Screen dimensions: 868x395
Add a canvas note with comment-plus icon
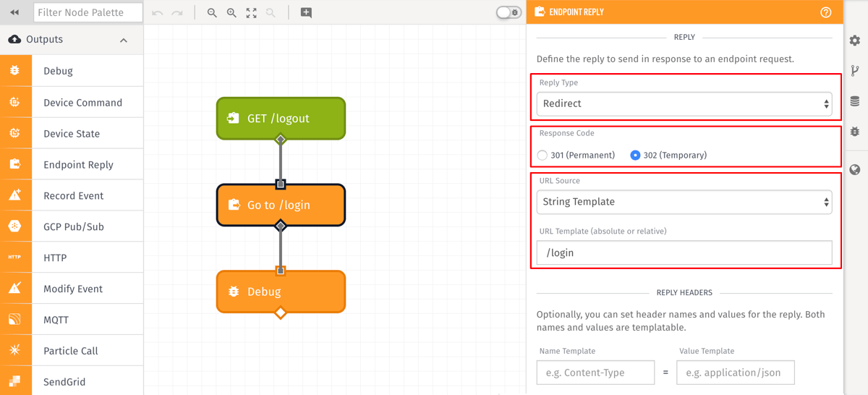[306, 13]
